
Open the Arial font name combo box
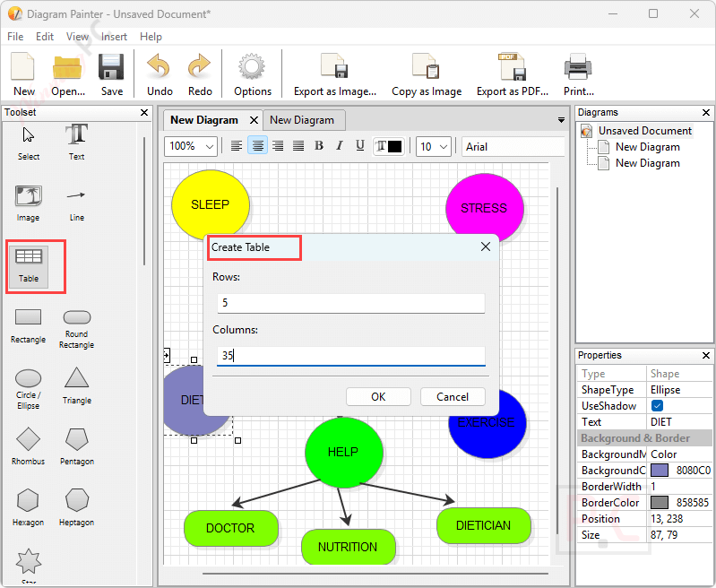point(513,147)
